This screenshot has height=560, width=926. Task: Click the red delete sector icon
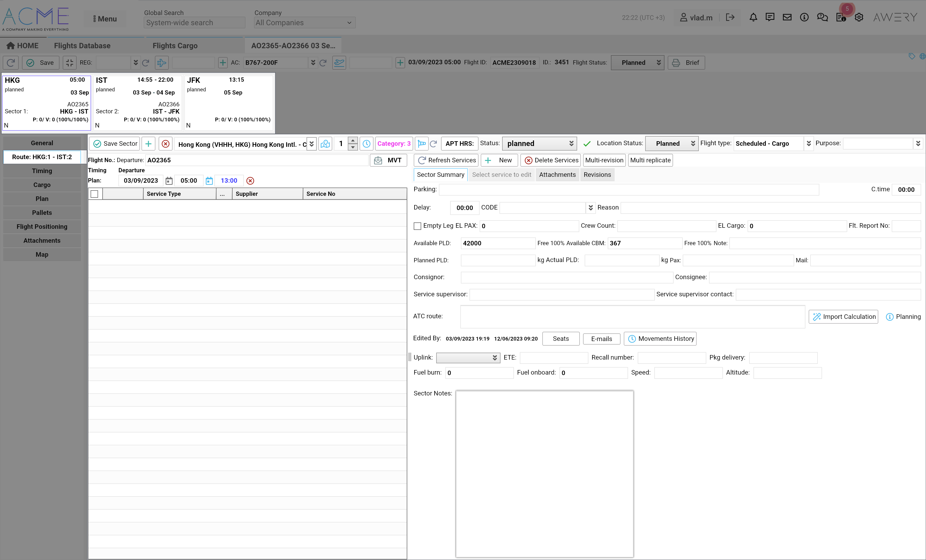point(165,144)
